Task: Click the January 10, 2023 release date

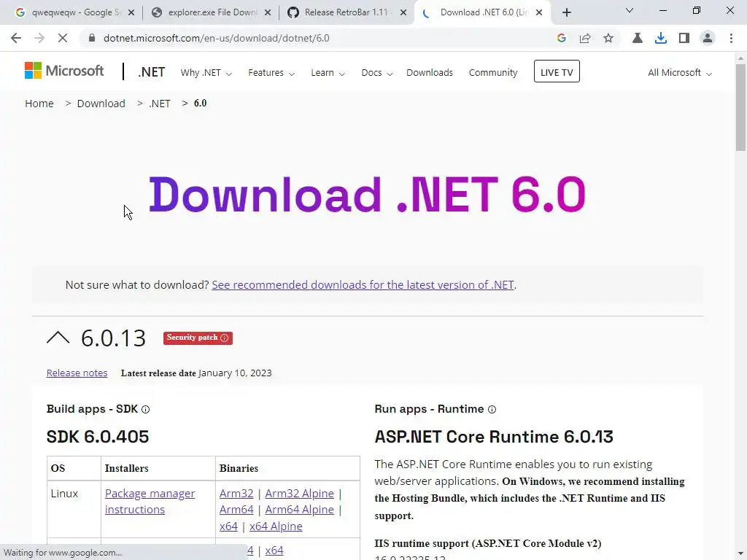Action: 236,373
